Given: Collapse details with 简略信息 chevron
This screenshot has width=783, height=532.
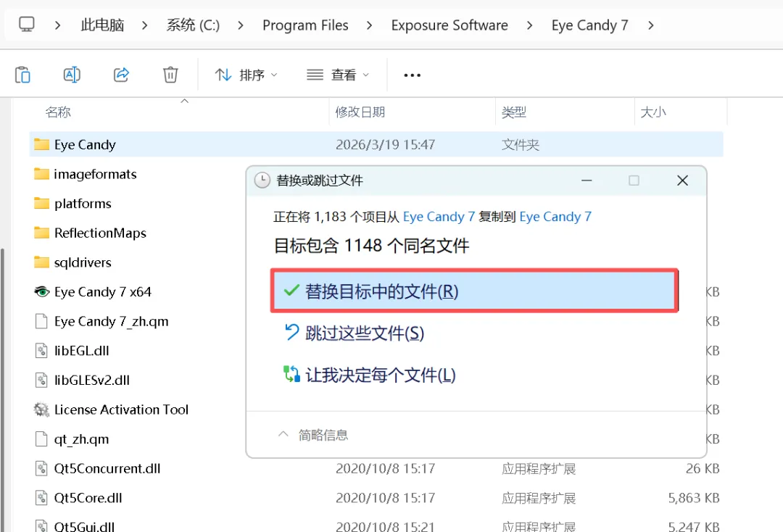Looking at the screenshot, I should [283, 434].
